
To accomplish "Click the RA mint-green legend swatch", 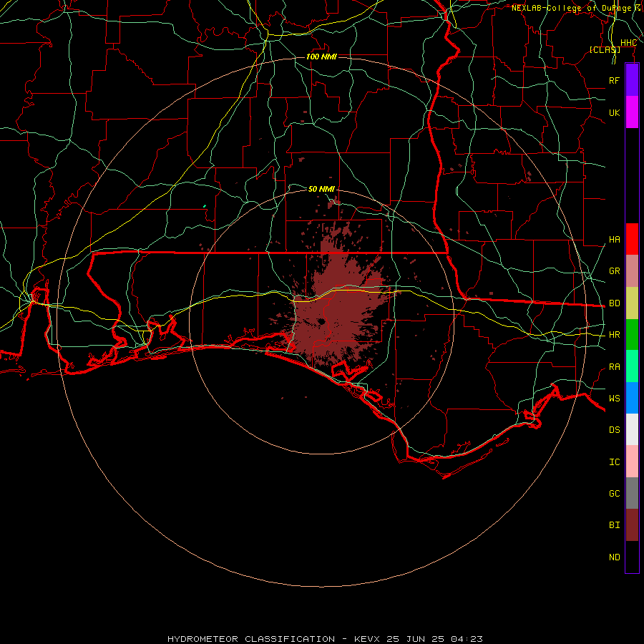I will pos(632,366).
